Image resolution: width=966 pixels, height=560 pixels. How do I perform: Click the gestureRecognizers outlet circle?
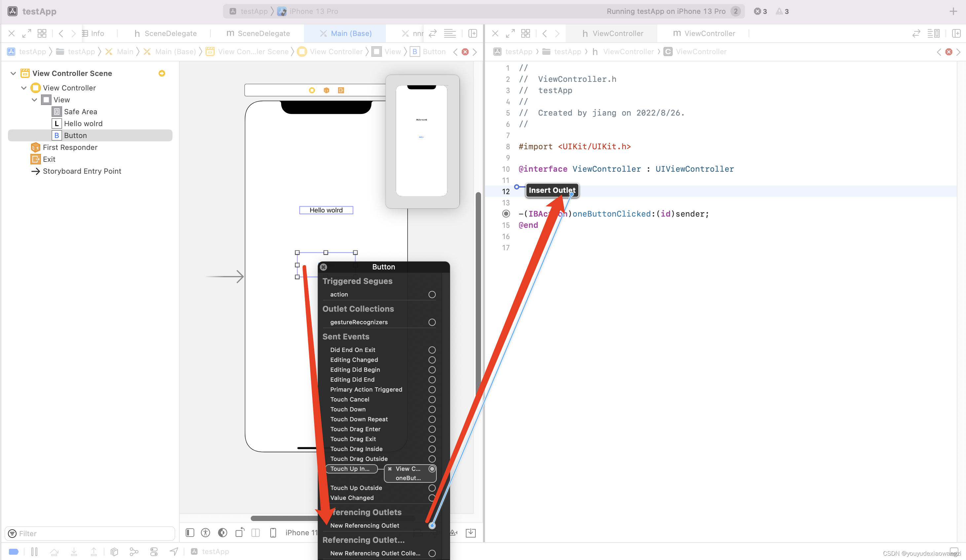(x=432, y=322)
